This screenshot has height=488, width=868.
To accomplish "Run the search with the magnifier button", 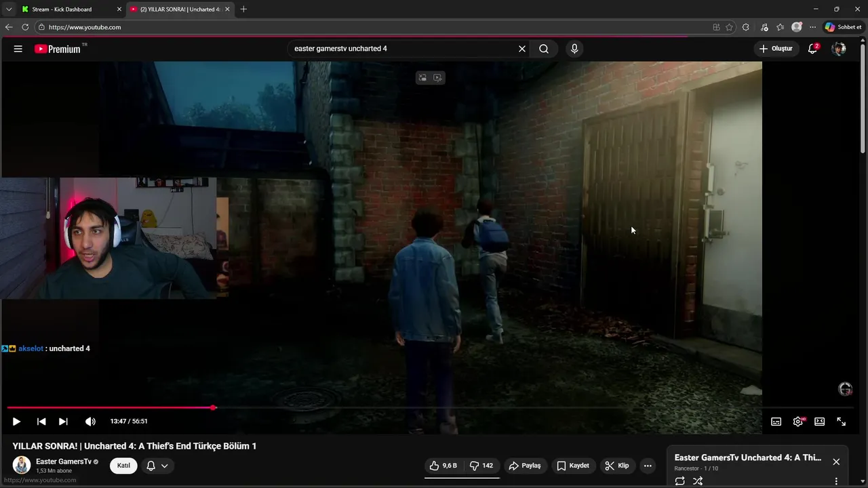I will (544, 49).
